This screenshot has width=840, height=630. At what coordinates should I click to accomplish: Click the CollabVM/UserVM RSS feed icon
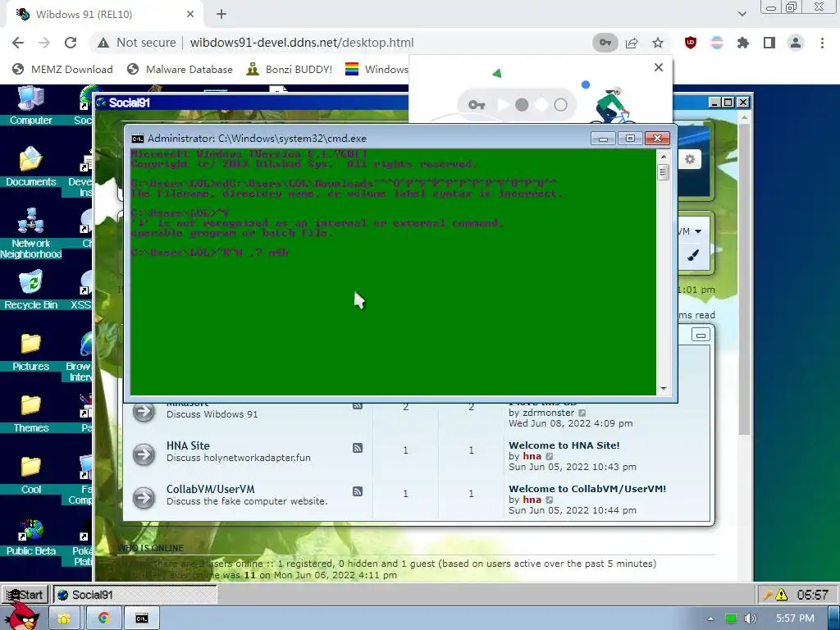point(358,491)
